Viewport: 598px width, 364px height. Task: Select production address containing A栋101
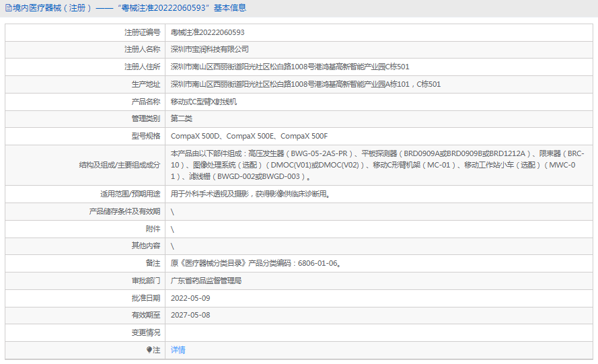coord(305,84)
